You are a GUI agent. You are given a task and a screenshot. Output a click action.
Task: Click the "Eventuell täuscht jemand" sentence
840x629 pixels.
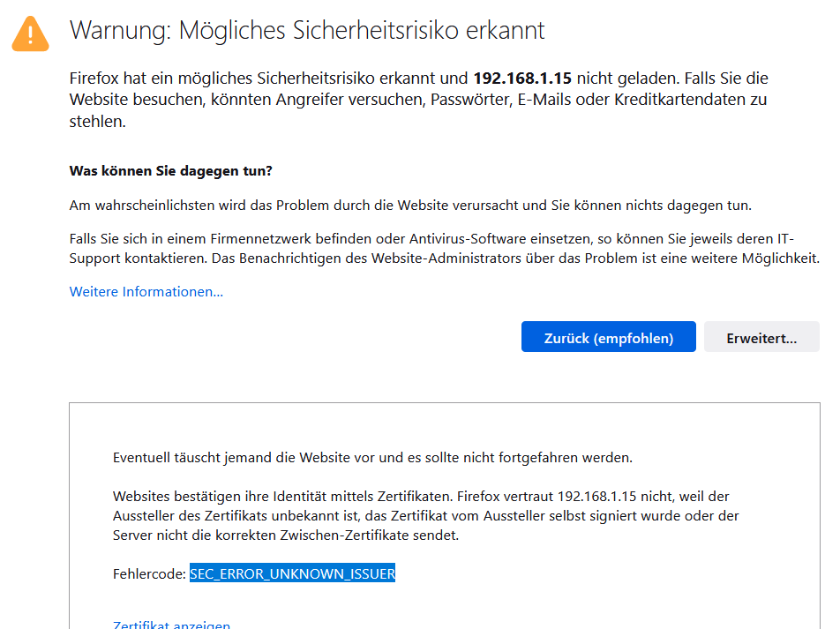click(x=371, y=457)
